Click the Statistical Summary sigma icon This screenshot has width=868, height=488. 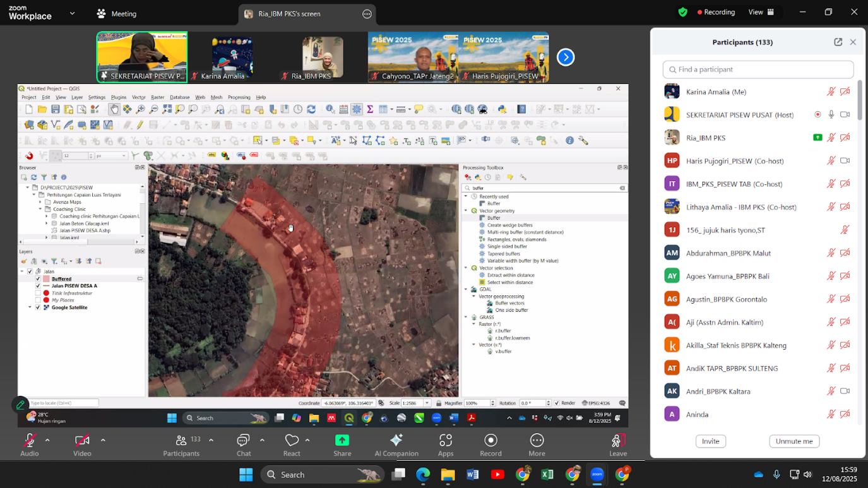tap(370, 109)
